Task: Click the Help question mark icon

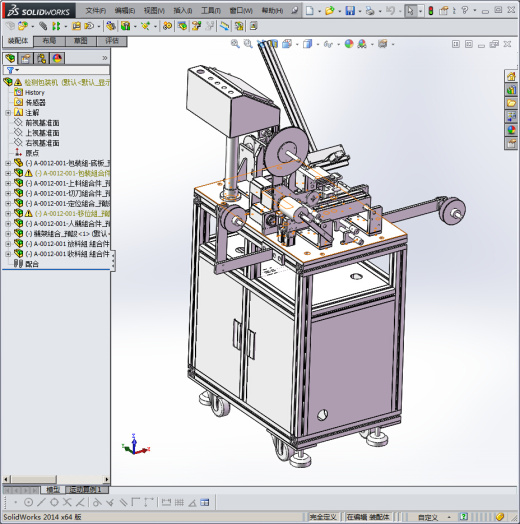Action: click(465, 11)
